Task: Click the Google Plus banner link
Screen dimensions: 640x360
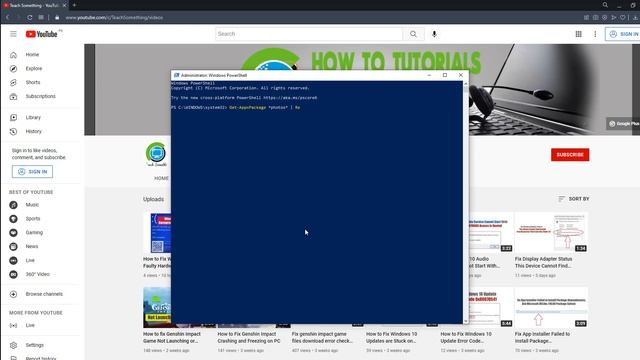Action: tap(624, 124)
